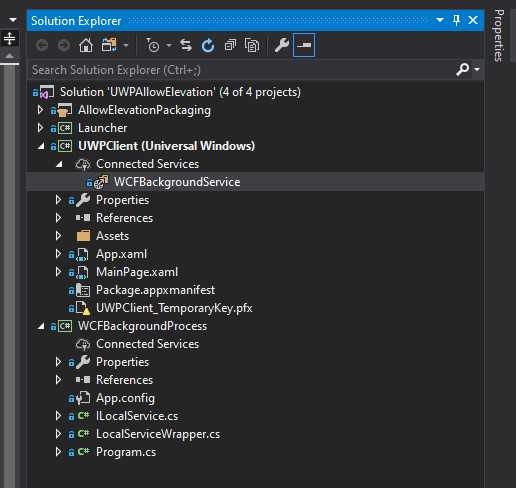Click the Pending Changes Filter icon
This screenshot has height=488, width=516.
(x=153, y=45)
